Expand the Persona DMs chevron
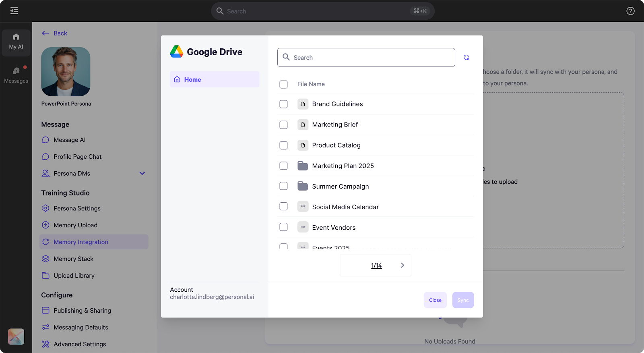644x353 pixels. (142, 173)
